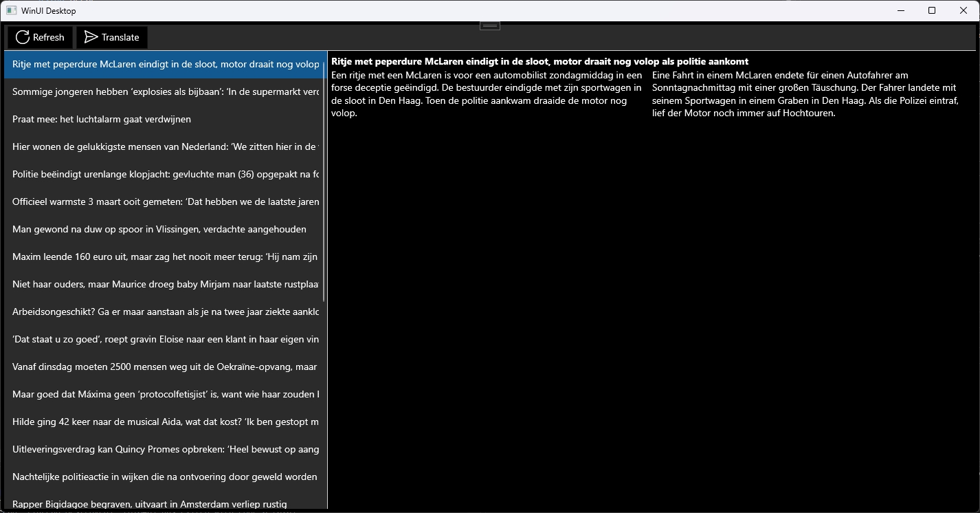The height and width of the screenshot is (513, 980).
Task: Select 'Maxim leende 160 euro uit' item
Action: [165, 256]
